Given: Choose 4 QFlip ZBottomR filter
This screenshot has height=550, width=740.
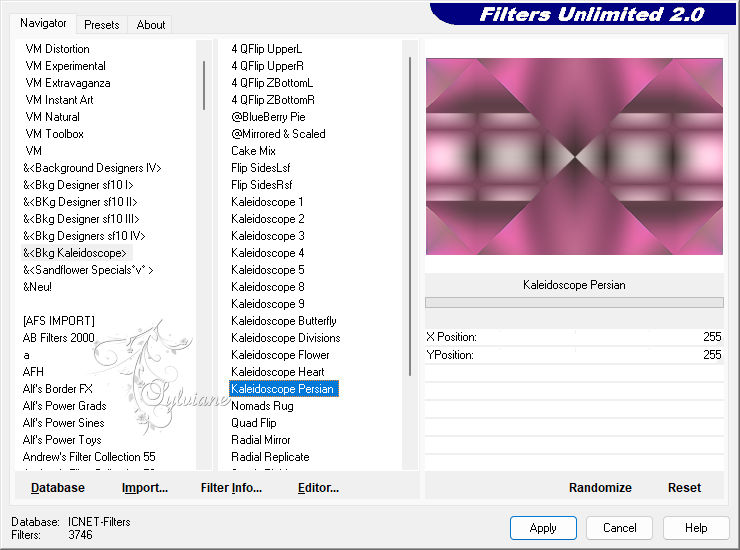Looking at the screenshot, I should (273, 100).
